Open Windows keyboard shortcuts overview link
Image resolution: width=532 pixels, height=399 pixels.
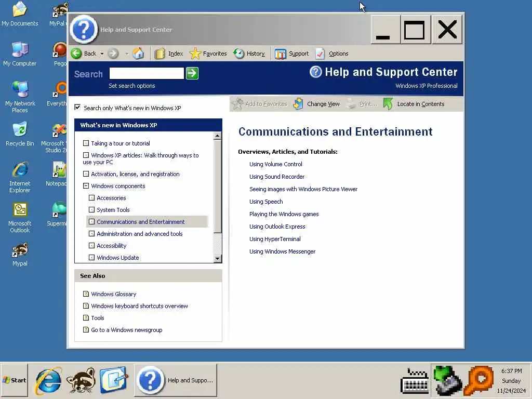[x=139, y=306]
